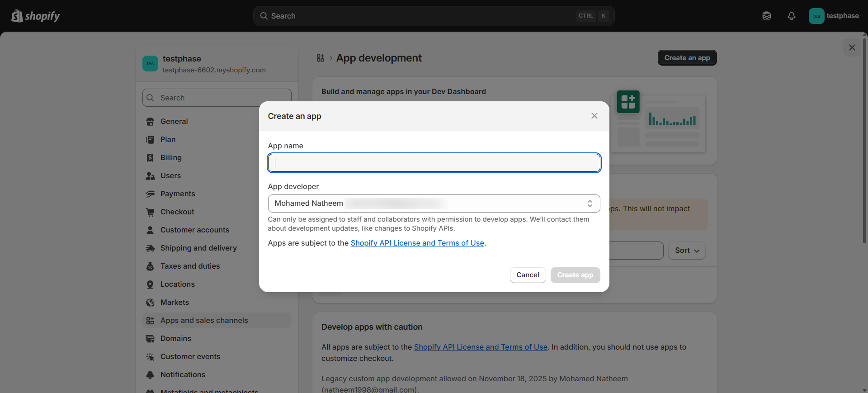
Task: Open the Sort dropdown
Action: [x=686, y=251]
